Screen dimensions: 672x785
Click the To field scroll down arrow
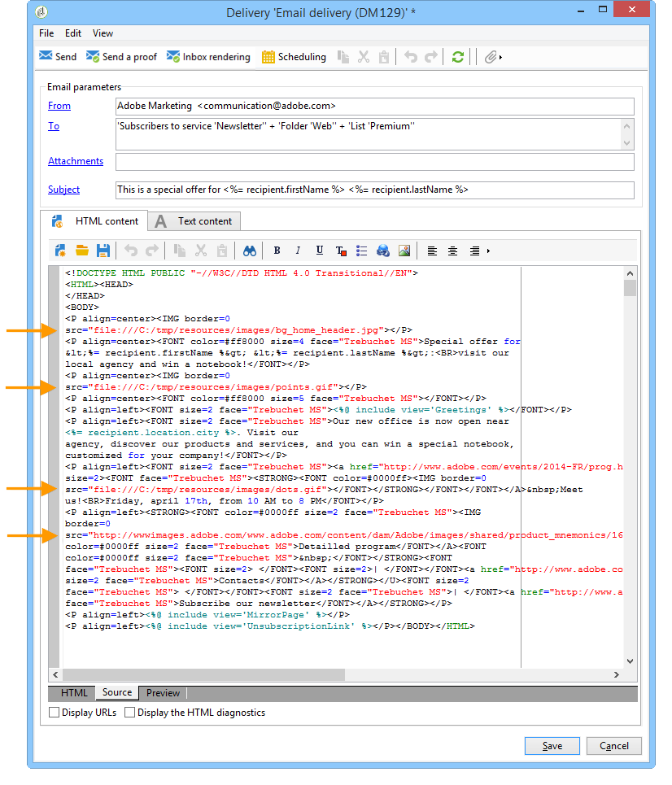(x=627, y=143)
